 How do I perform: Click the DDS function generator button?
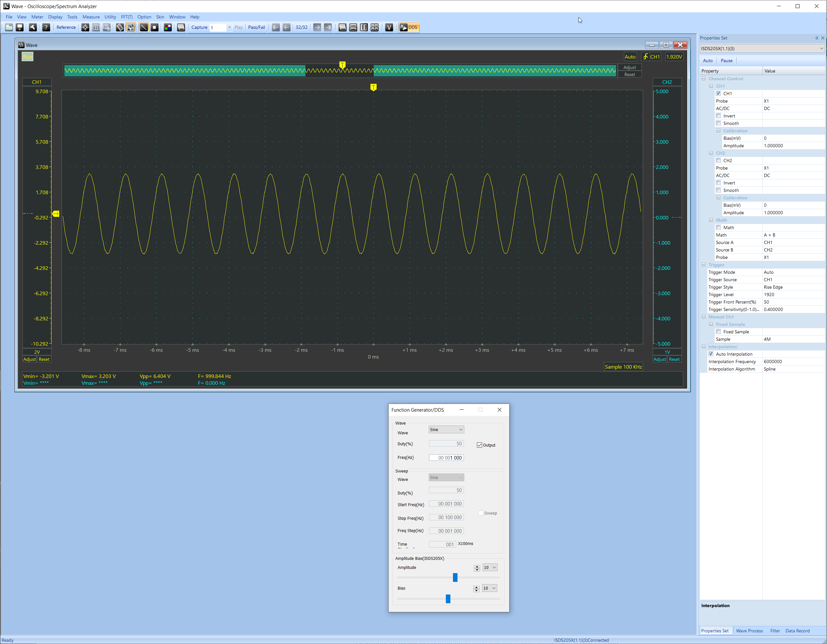click(x=409, y=27)
